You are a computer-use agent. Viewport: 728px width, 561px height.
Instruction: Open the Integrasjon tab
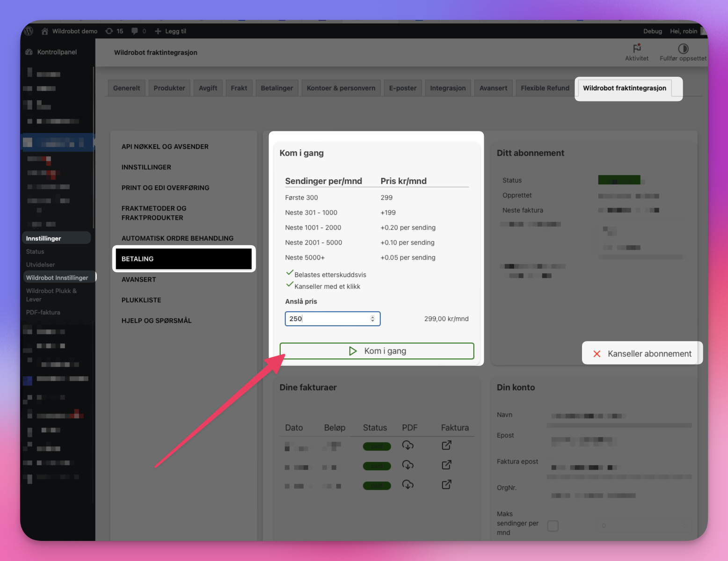click(x=448, y=88)
